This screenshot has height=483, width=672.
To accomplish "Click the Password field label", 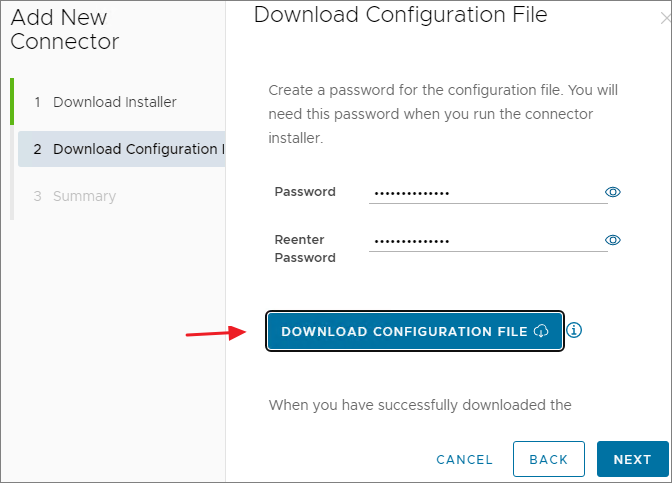I will [x=305, y=192].
